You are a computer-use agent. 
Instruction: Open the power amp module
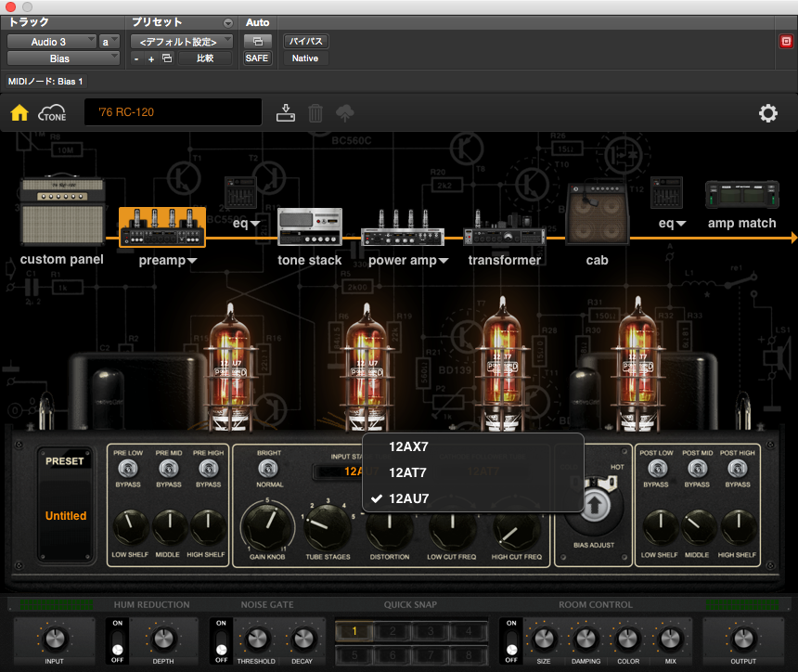click(x=403, y=228)
